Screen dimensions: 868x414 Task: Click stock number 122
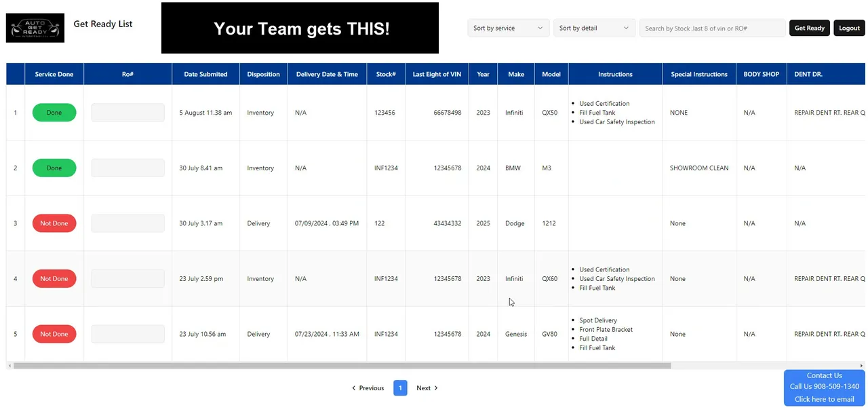tap(379, 223)
